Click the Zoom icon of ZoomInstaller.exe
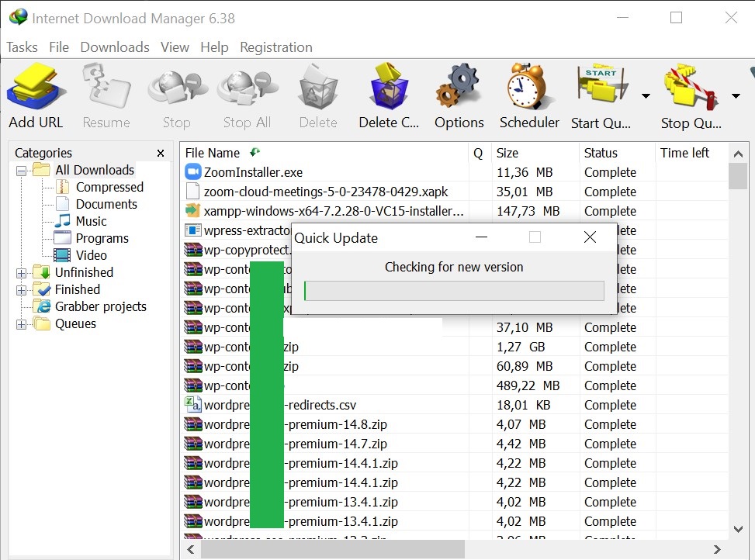 click(x=192, y=171)
